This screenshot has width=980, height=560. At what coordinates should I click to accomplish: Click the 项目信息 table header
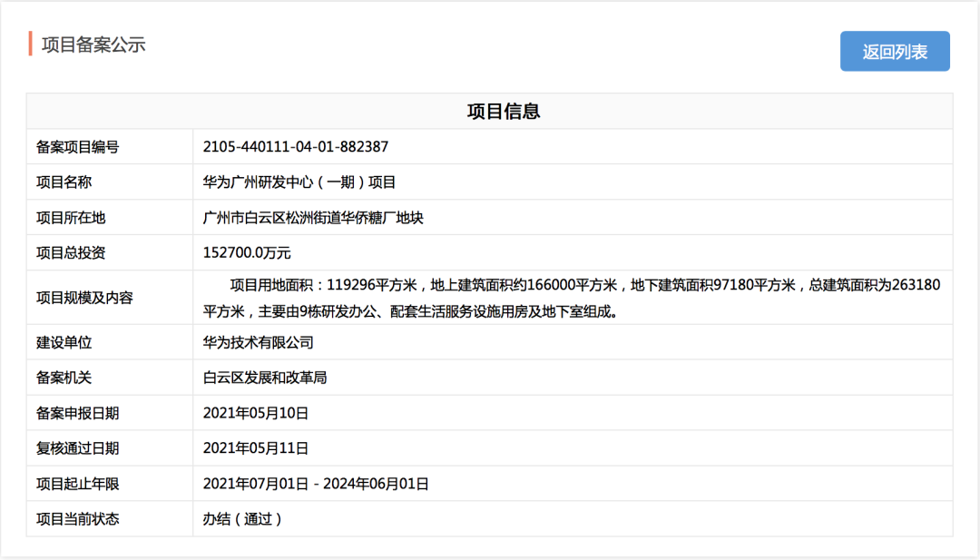pyautogui.click(x=504, y=112)
